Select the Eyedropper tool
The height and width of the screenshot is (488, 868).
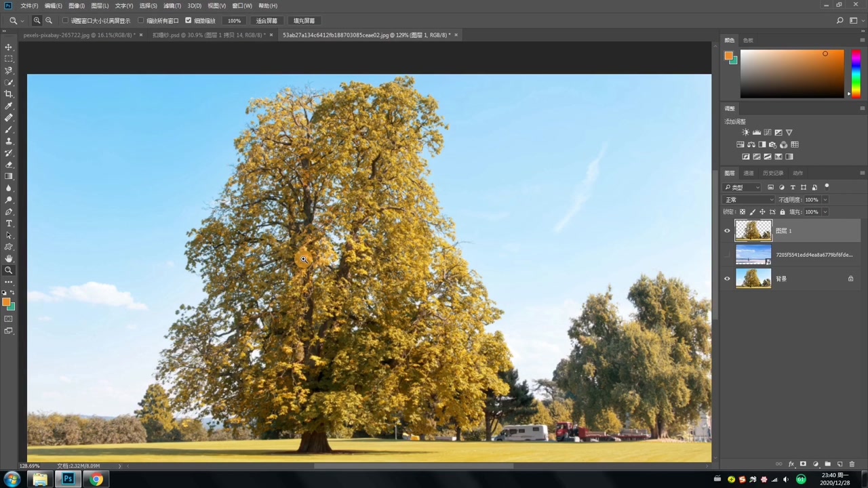tap(9, 106)
